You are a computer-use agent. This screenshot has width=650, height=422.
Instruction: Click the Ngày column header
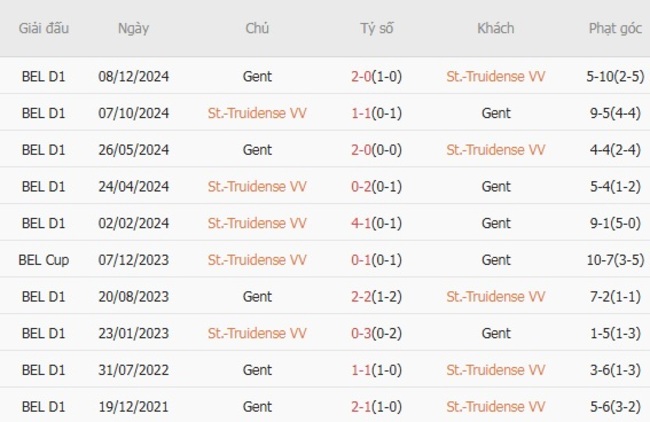tap(133, 28)
